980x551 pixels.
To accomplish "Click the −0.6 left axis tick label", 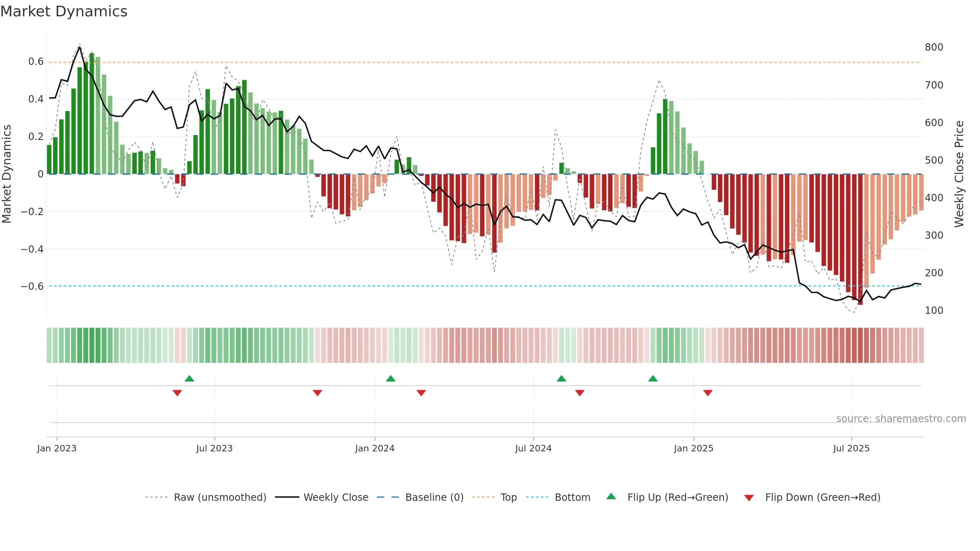I will 32,286.
